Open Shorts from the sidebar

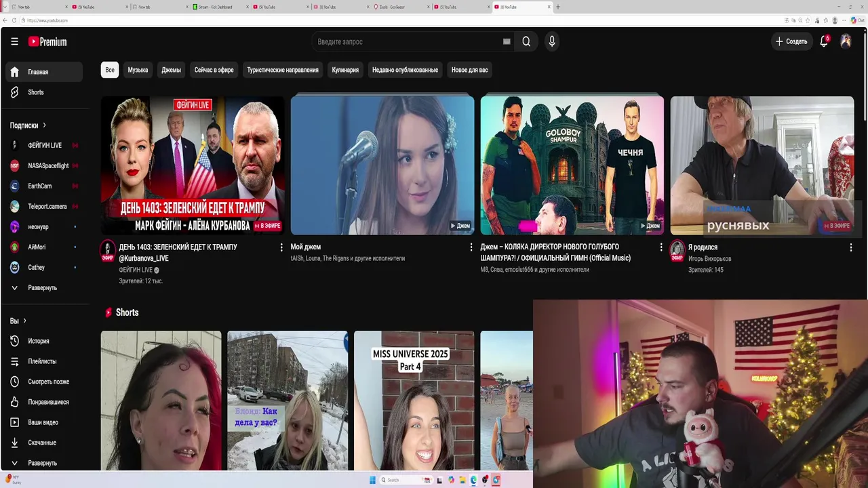point(44,92)
